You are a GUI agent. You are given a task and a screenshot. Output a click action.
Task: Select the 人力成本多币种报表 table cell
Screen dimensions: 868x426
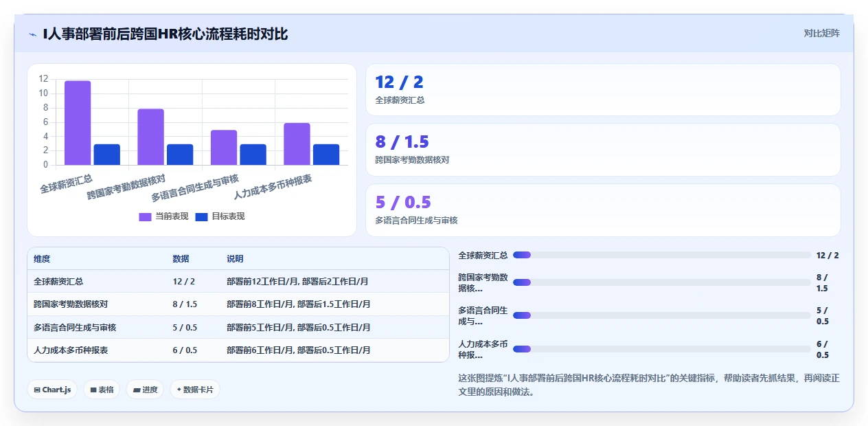[x=71, y=350]
